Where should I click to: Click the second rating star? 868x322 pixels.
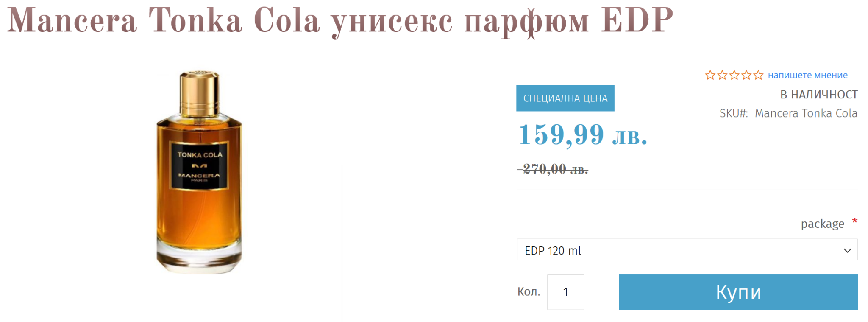(722, 76)
